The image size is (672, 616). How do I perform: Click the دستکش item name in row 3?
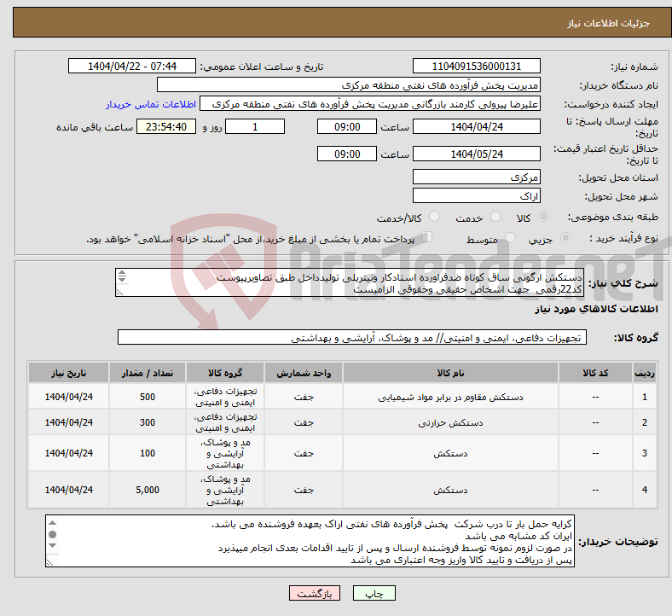pyautogui.click(x=450, y=454)
